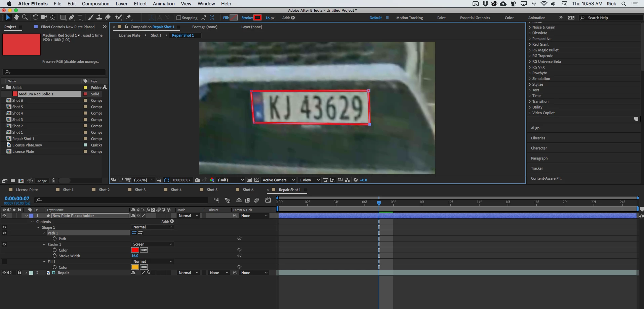Viewport: 644px width, 309px height.
Task: Enable Frame Blending for the timeline
Action: tap(248, 200)
